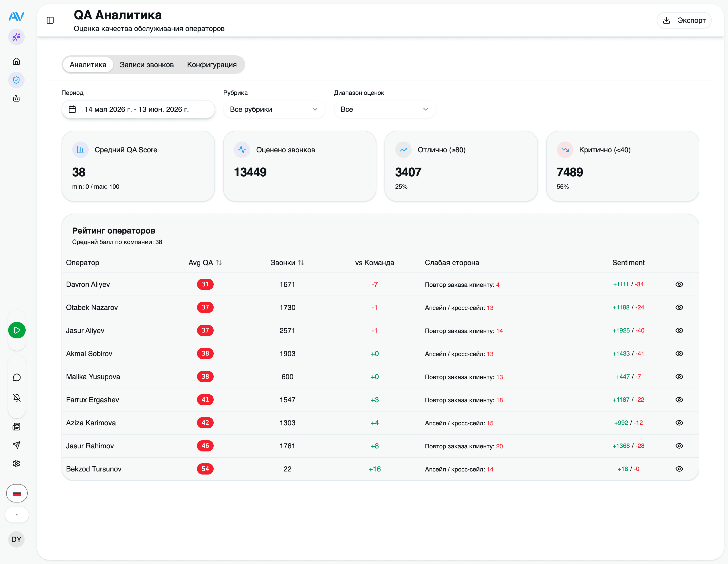Click the Aziza Karimova operator name

tap(91, 422)
